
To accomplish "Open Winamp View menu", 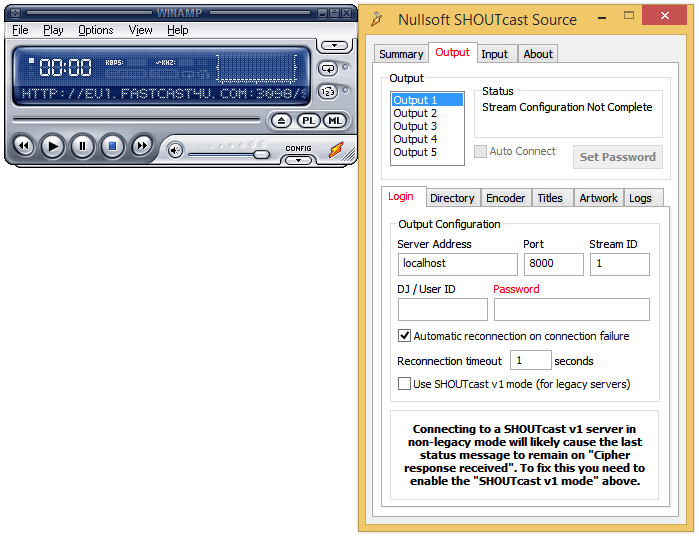I will click(x=140, y=30).
